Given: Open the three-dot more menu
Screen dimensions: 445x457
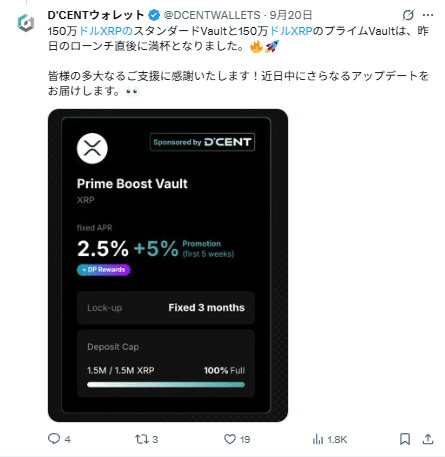Looking at the screenshot, I should [428, 15].
